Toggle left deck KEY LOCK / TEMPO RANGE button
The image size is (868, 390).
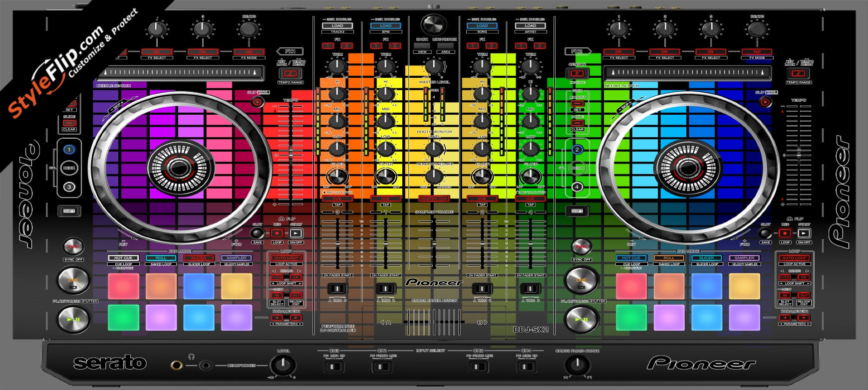pos(290,74)
